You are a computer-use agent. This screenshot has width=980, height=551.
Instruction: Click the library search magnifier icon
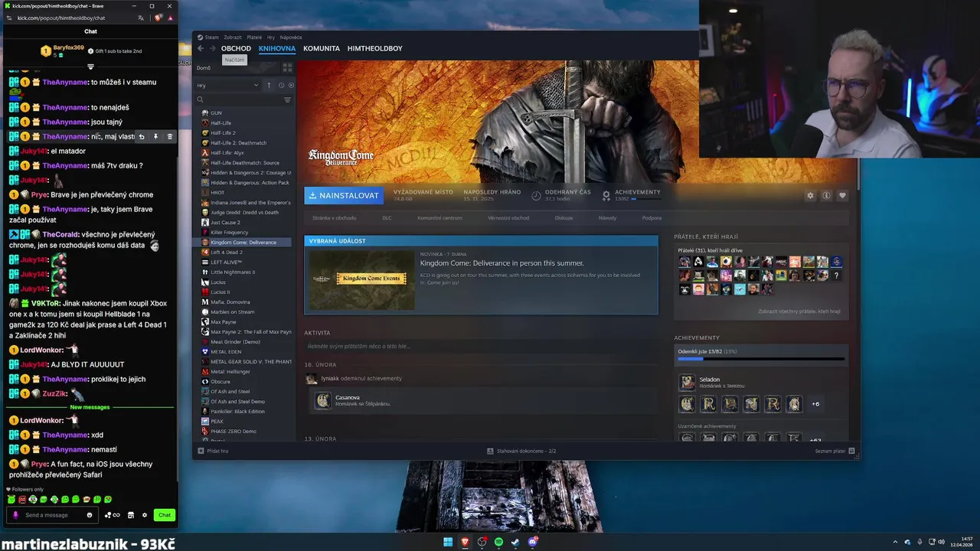point(200,99)
